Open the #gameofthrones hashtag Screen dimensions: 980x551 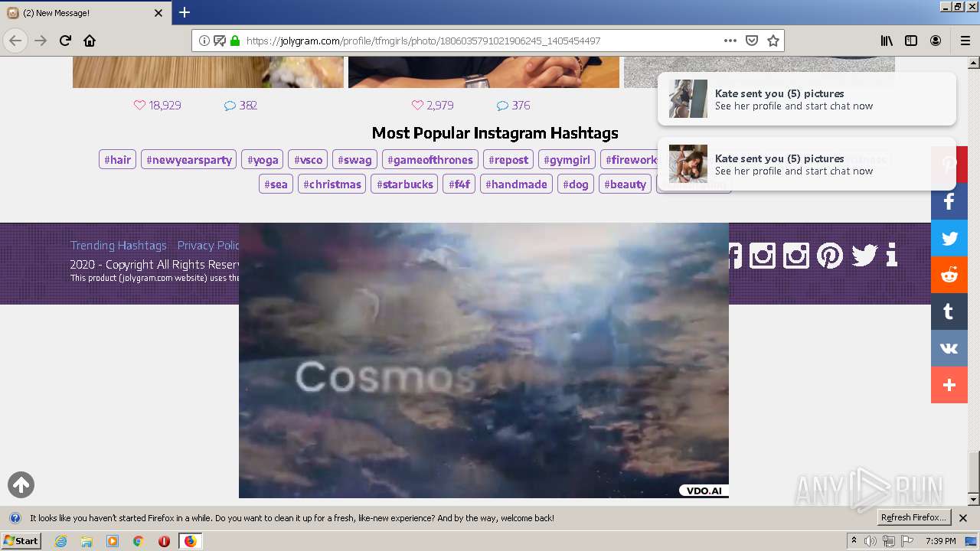pyautogui.click(x=430, y=159)
